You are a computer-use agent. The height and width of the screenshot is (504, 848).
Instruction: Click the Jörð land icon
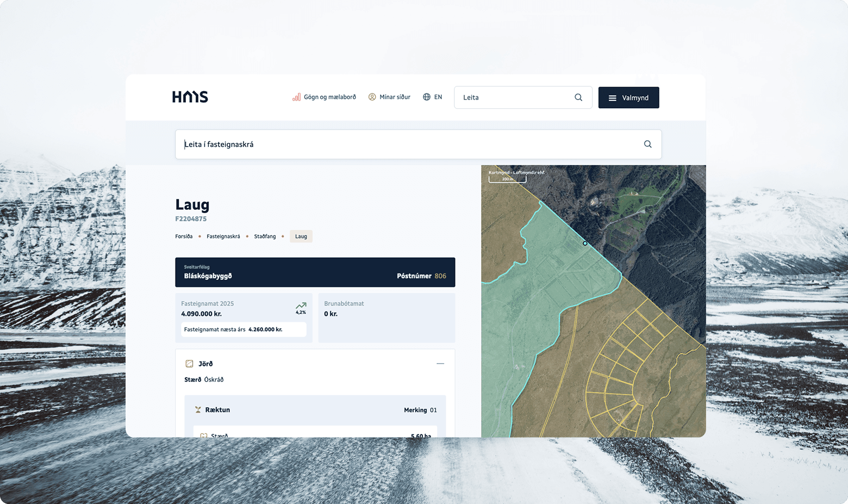[189, 364]
